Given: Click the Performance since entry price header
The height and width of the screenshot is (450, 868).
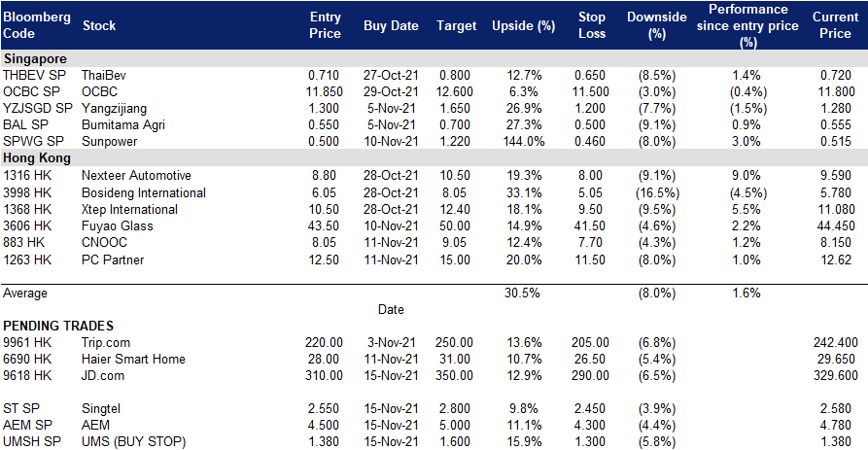Looking at the screenshot, I should [747, 25].
